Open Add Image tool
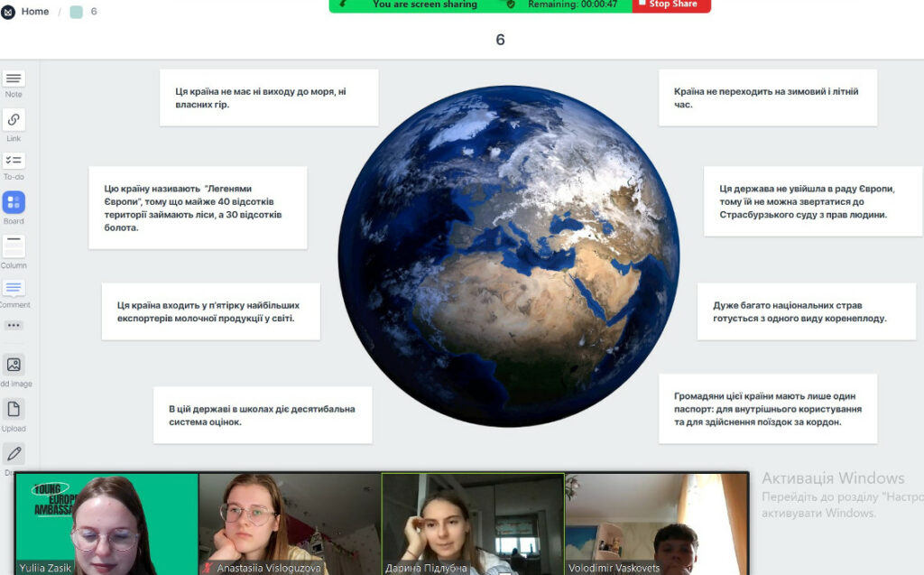The height and width of the screenshot is (575, 924). [x=13, y=365]
